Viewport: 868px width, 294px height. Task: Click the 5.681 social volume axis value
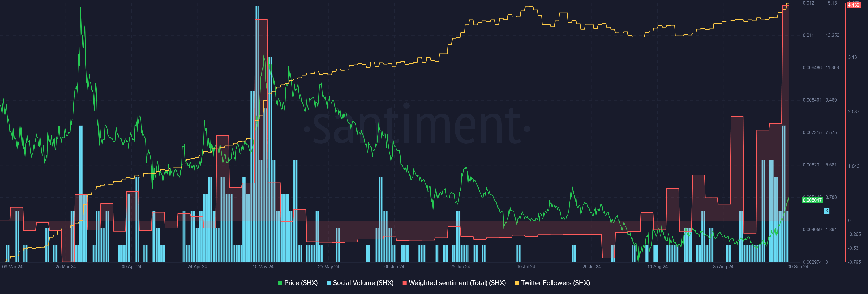(831, 165)
